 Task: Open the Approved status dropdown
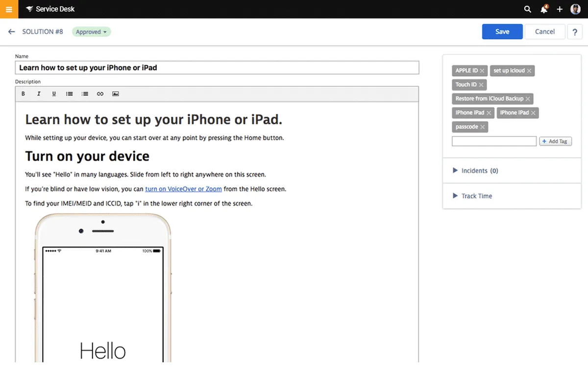pyautogui.click(x=92, y=32)
